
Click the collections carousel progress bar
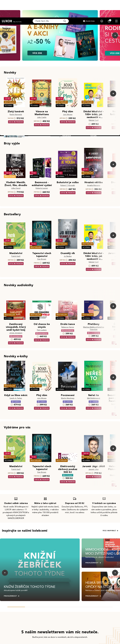60,607
